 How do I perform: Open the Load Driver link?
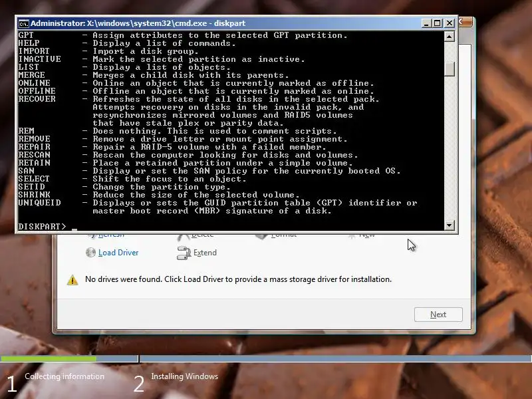(x=118, y=253)
